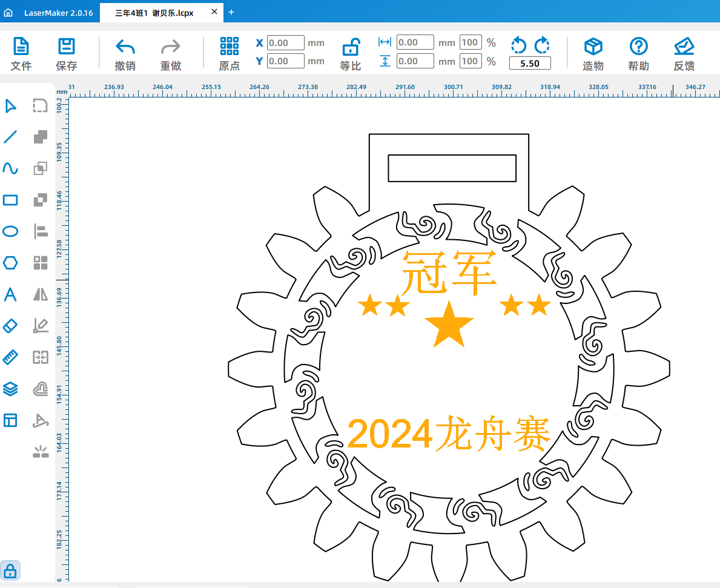This screenshot has height=588, width=720.
Task: Click inside the X coordinate input field
Action: pos(285,43)
